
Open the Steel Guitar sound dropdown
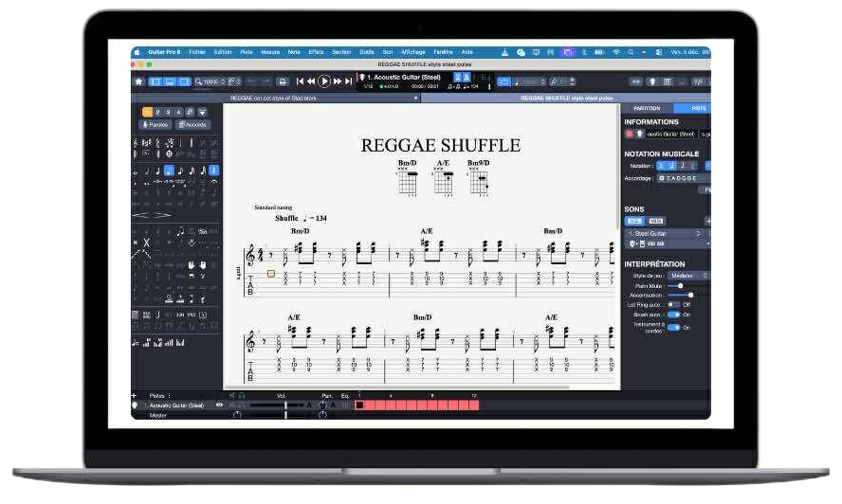665,233
